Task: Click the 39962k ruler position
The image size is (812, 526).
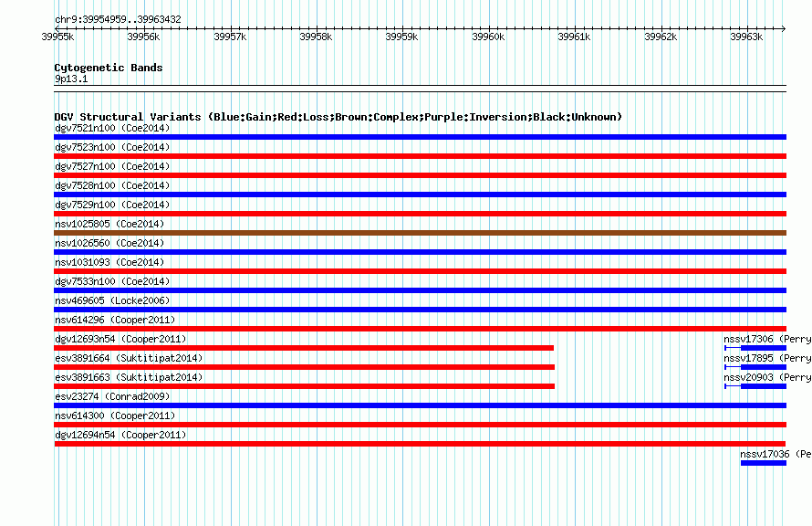Action: pos(661,37)
